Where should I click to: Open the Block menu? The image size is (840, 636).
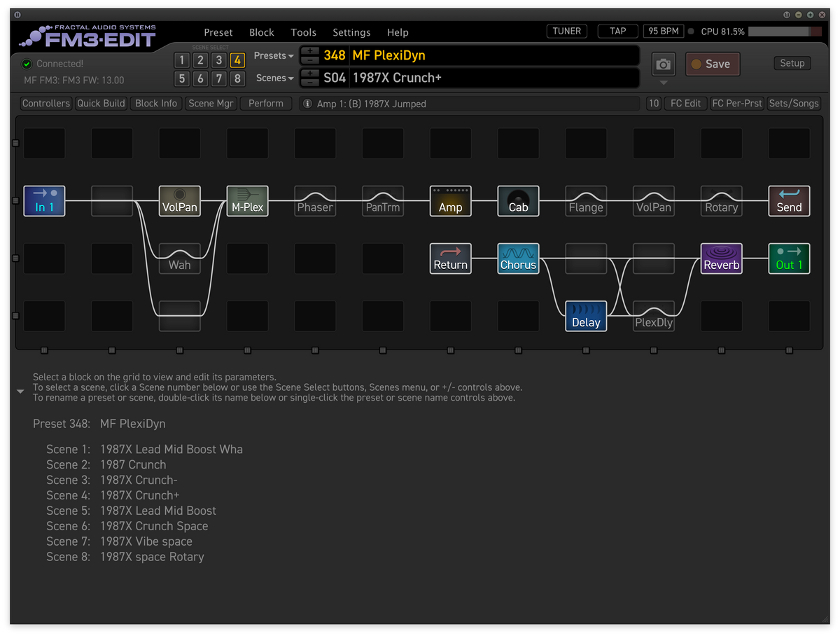pos(262,32)
